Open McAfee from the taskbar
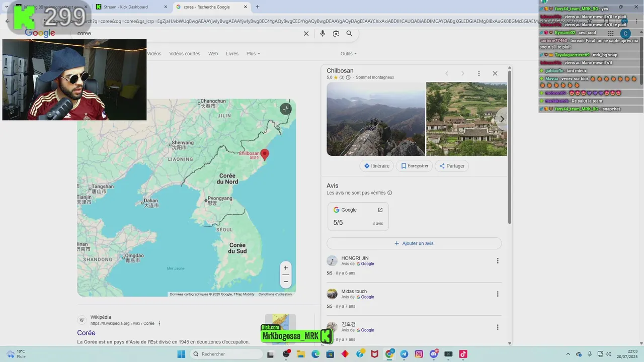The width and height of the screenshot is (644, 362). tap(374, 354)
